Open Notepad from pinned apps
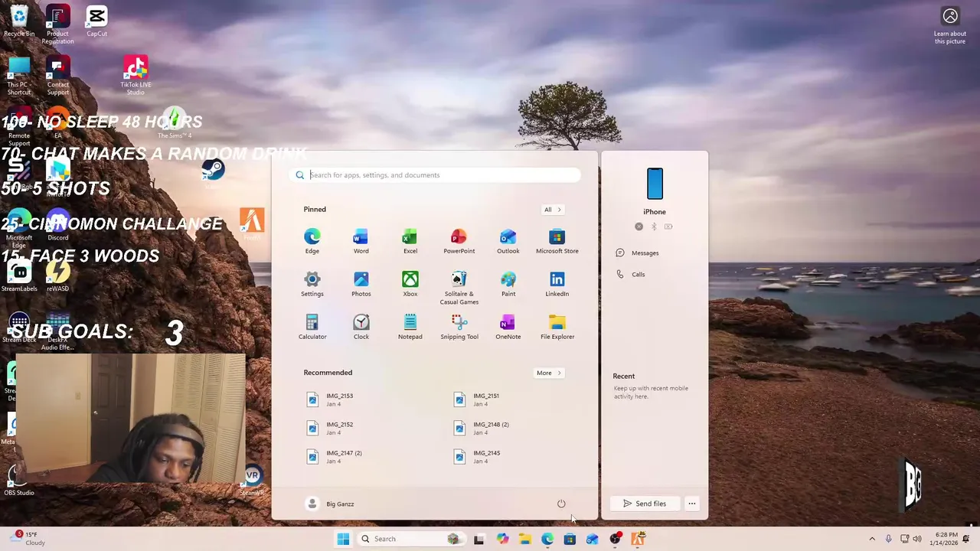This screenshot has height=551, width=980. (410, 327)
